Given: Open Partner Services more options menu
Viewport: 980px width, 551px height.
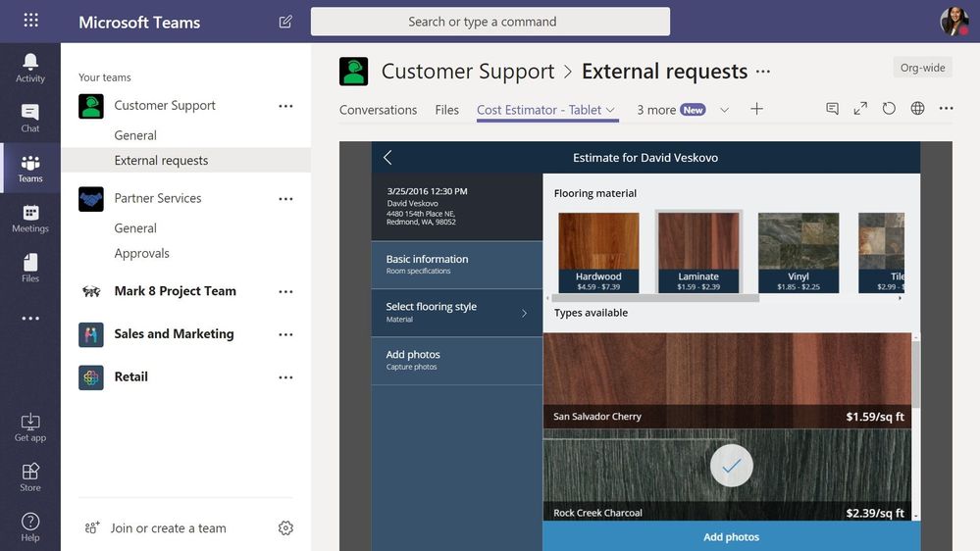Looking at the screenshot, I should pyautogui.click(x=285, y=199).
